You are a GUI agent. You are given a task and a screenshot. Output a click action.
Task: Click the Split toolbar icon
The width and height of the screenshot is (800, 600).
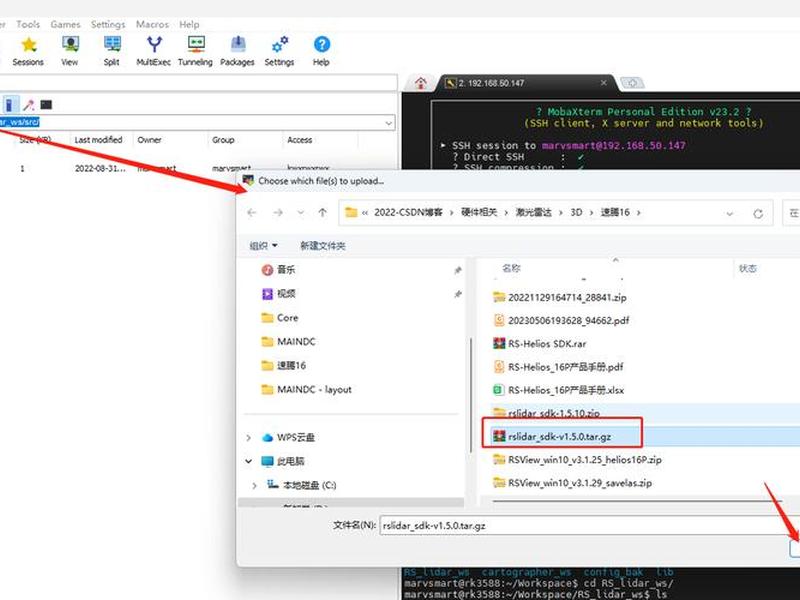click(112, 52)
